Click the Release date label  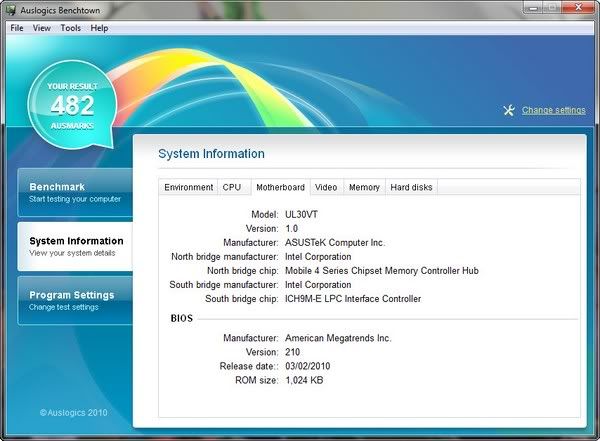coord(249,366)
